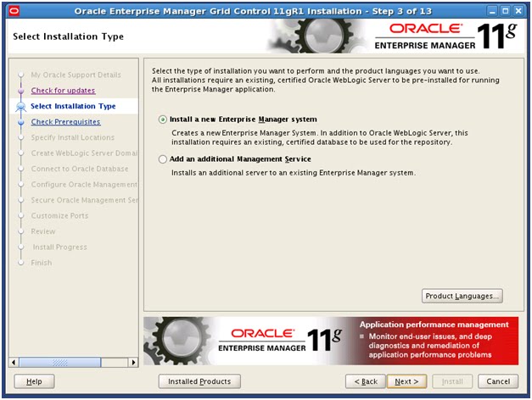The image size is (532, 400).
Task: Click the Install Progress step
Action: click(x=59, y=247)
